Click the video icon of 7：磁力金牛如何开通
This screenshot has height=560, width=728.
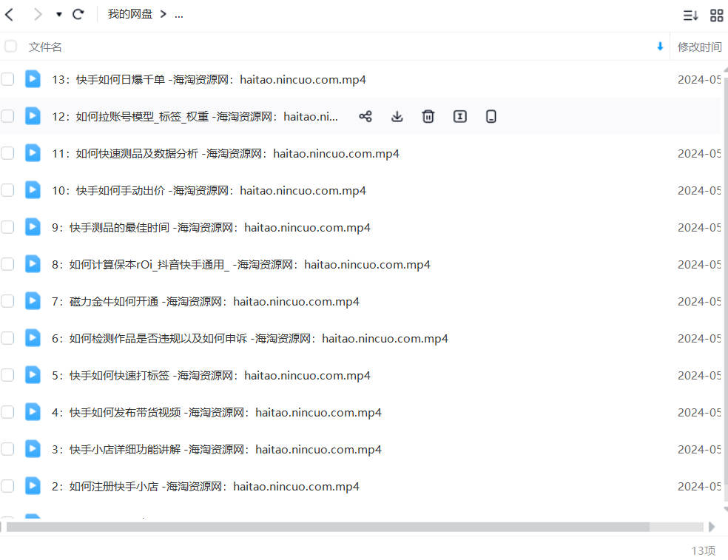[33, 301]
